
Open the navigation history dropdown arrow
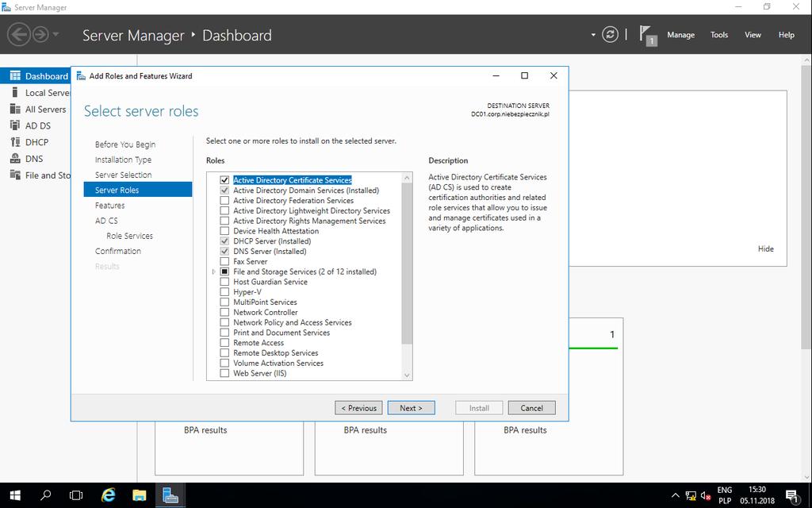coord(56,35)
